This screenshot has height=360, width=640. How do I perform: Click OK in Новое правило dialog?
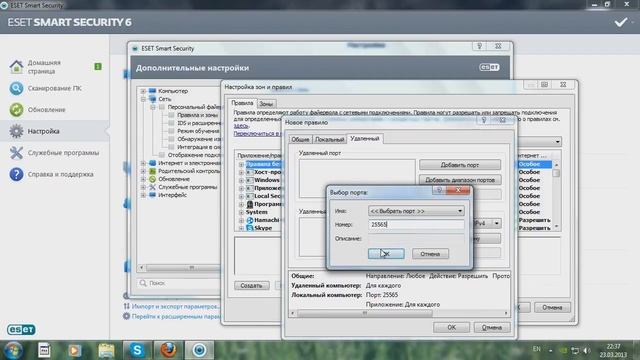tap(451, 327)
